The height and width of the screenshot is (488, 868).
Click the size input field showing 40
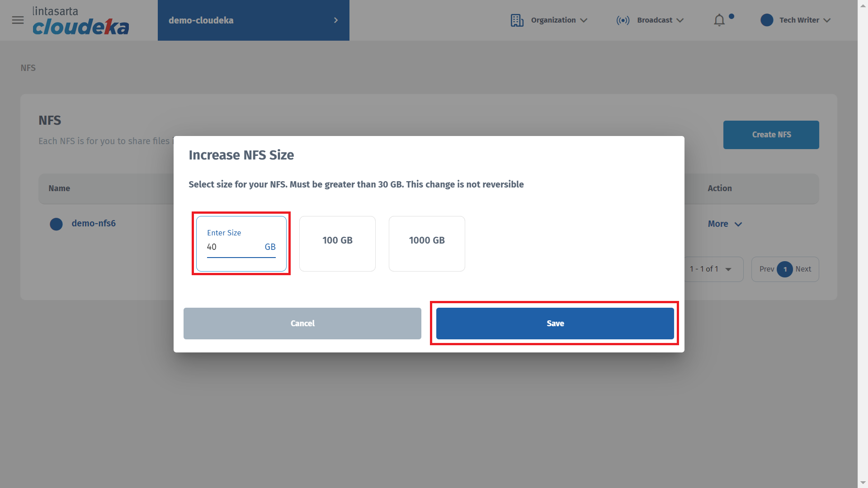[233, 247]
